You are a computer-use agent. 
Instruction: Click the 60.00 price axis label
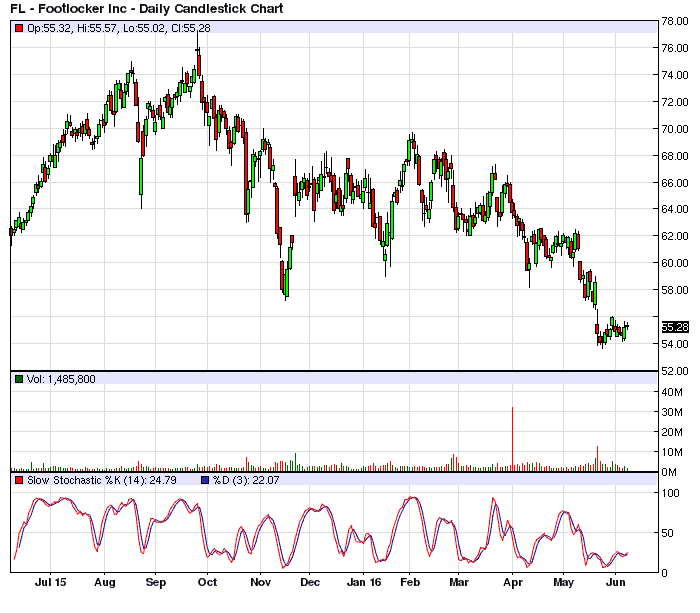tap(675, 263)
